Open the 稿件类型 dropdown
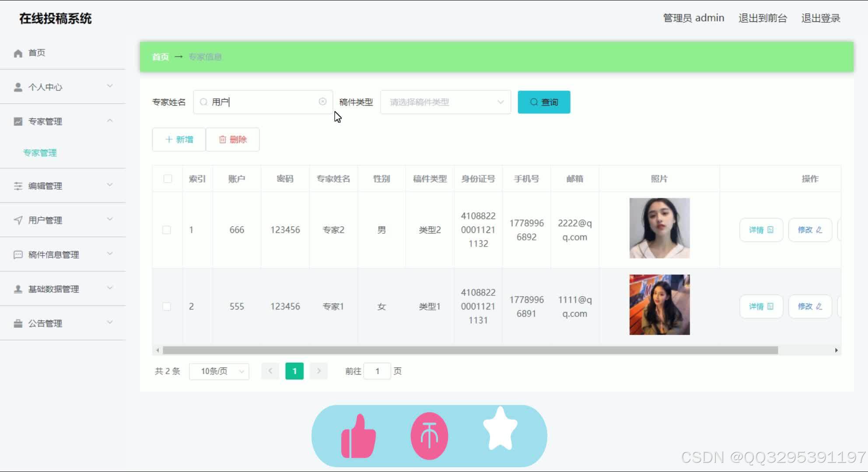Image resolution: width=868 pixels, height=472 pixels. pos(445,102)
